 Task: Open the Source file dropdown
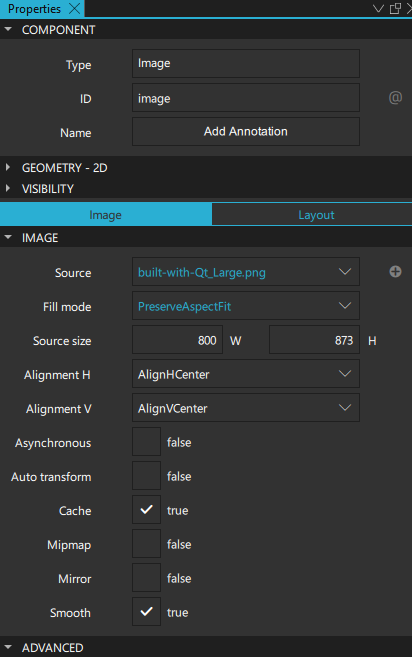point(246,272)
